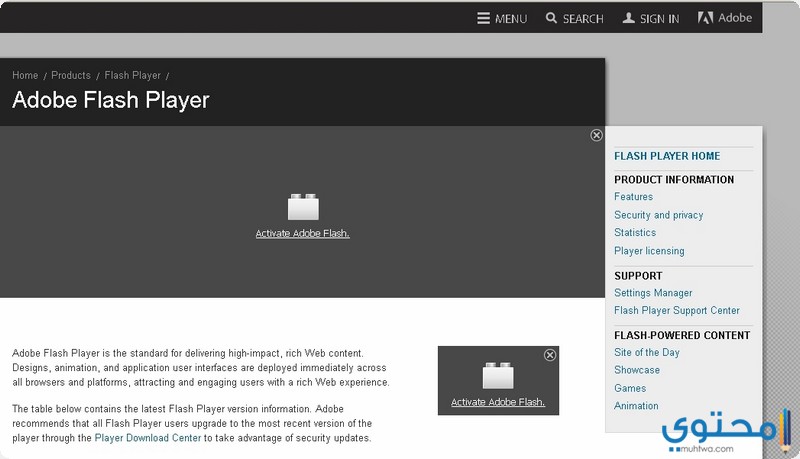Click plugin brick icon in large banner
Image resolution: width=800 pixels, height=459 pixels.
tap(303, 207)
